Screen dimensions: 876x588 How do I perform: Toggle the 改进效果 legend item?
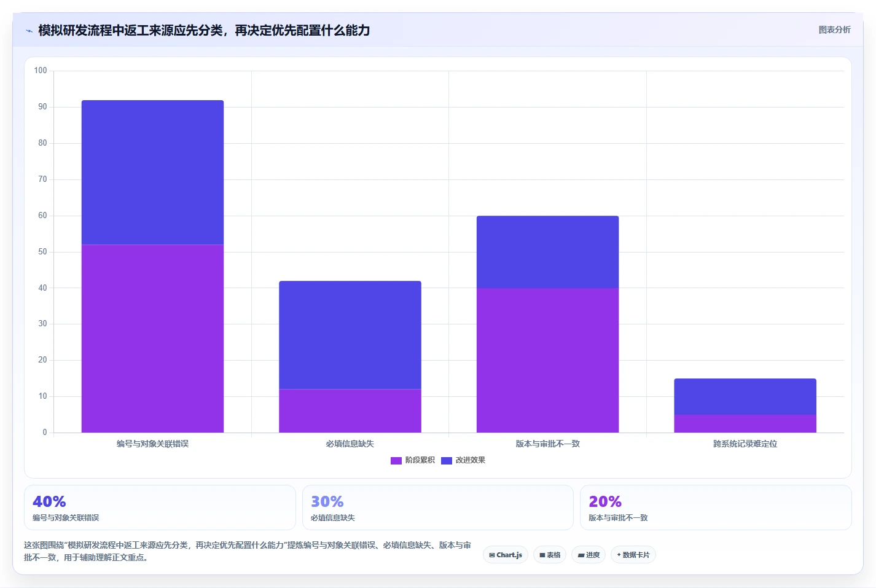[463, 460]
